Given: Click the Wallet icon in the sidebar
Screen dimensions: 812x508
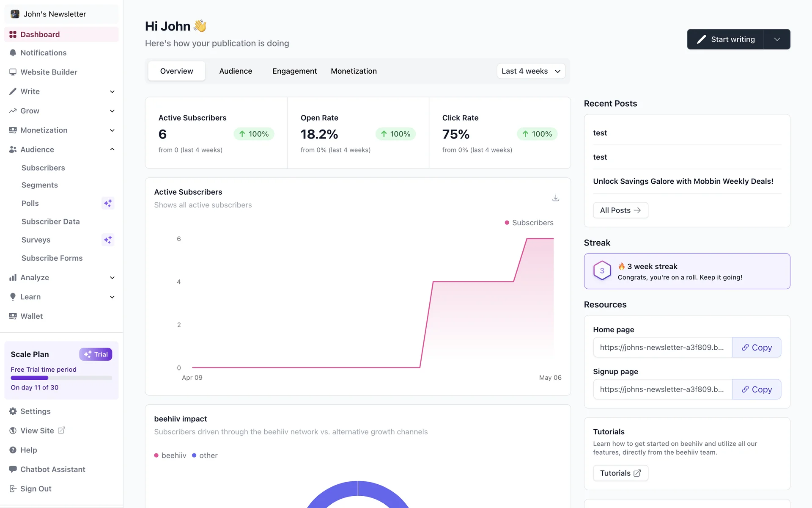Looking at the screenshot, I should (13, 316).
